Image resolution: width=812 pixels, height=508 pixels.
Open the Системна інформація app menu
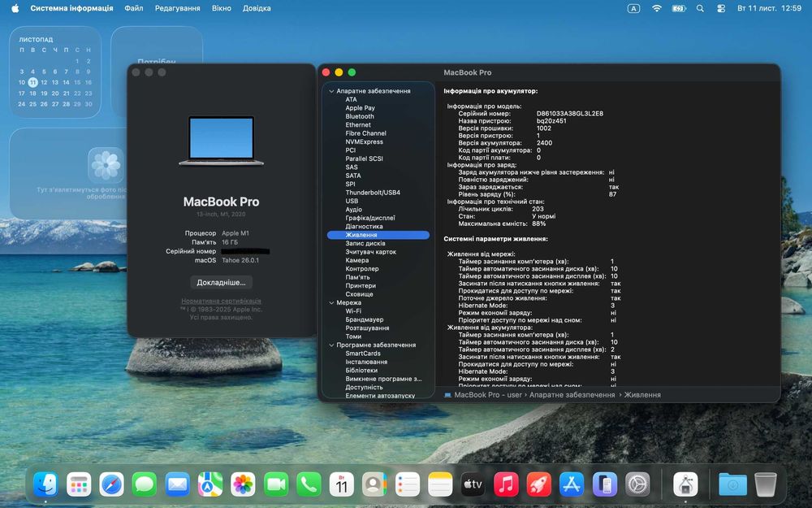(x=71, y=8)
